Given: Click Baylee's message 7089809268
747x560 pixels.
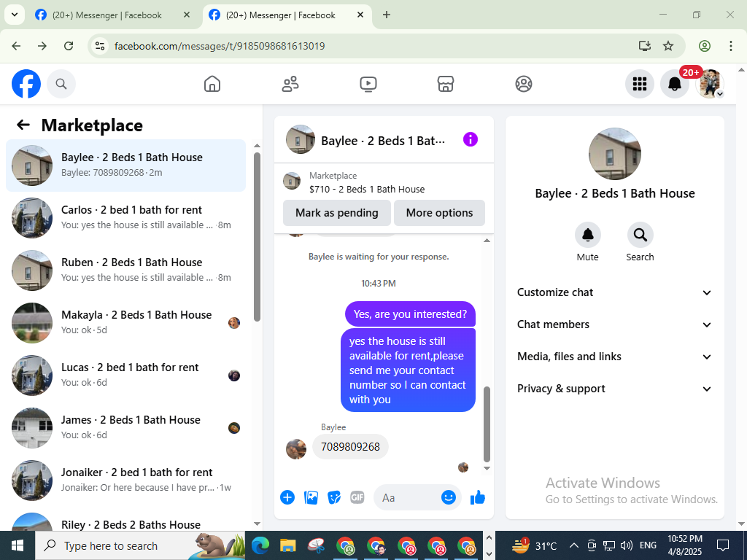Looking at the screenshot, I should [x=351, y=447].
